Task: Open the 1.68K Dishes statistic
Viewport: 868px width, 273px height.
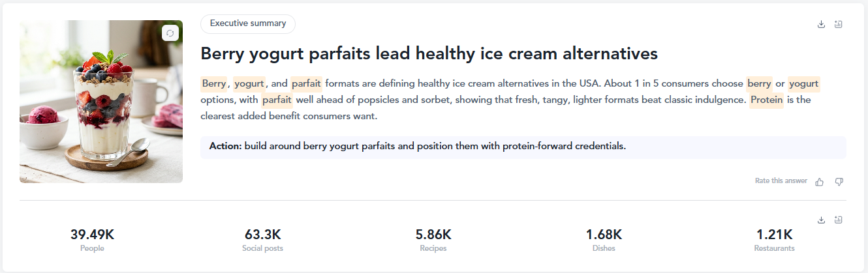Action: coord(604,240)
